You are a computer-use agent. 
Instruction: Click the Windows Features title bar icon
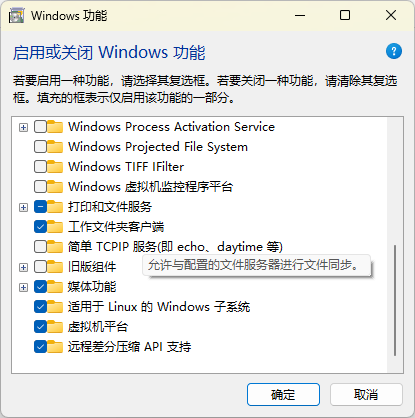[16, 16]
